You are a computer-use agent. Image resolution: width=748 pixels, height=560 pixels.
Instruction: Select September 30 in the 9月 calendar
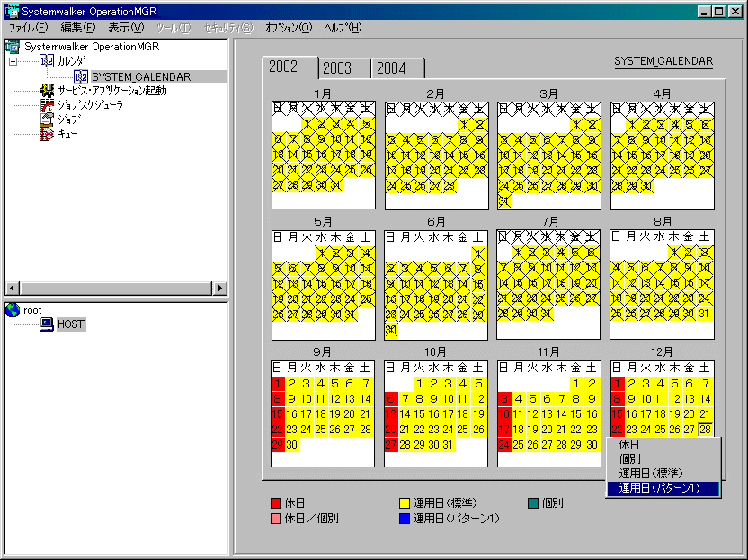pyautogui.click(x=292, y=445)
